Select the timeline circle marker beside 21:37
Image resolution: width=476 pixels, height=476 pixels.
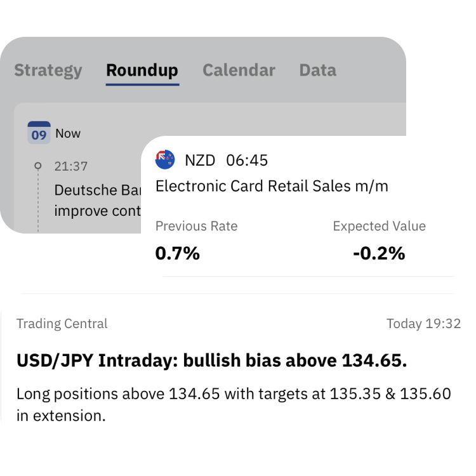[38, 166]
